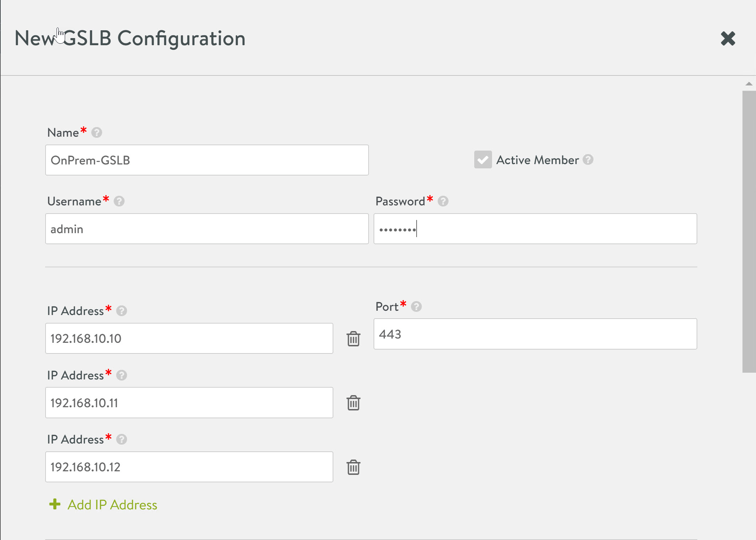Click into the Password input field
This screenshot has height=540, width=756.
click(535, 229)
